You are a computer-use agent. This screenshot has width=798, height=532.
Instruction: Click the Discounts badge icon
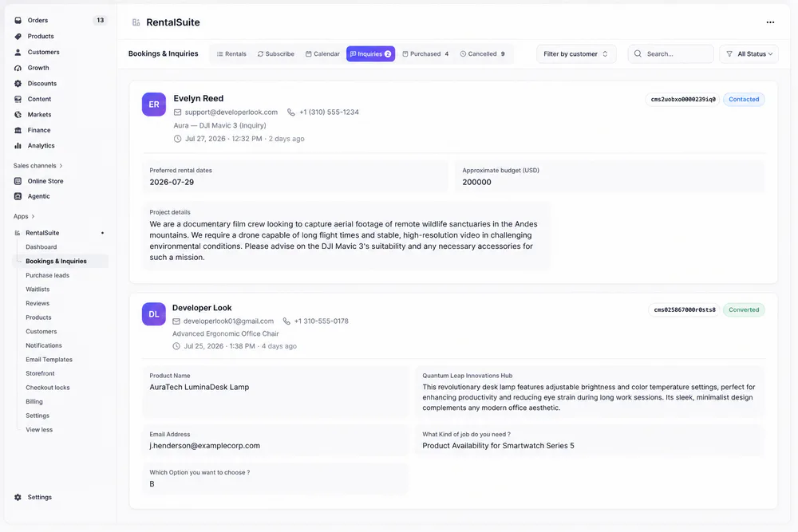point(18,84)
